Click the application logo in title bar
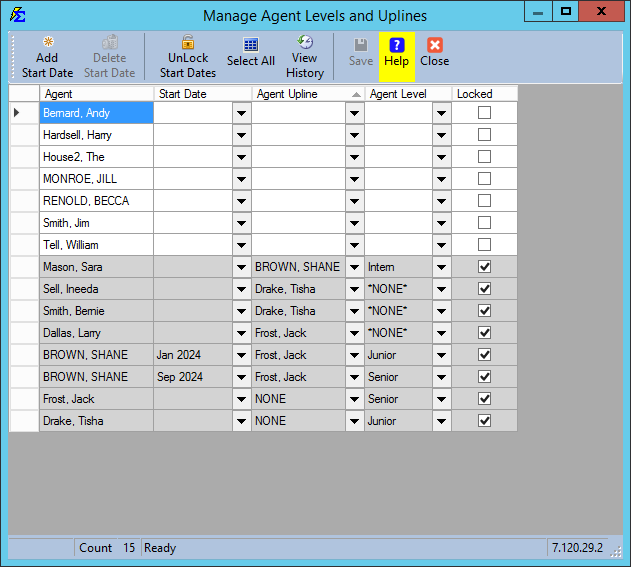Viewport: 631px width, 567px height. coord(18,15)
